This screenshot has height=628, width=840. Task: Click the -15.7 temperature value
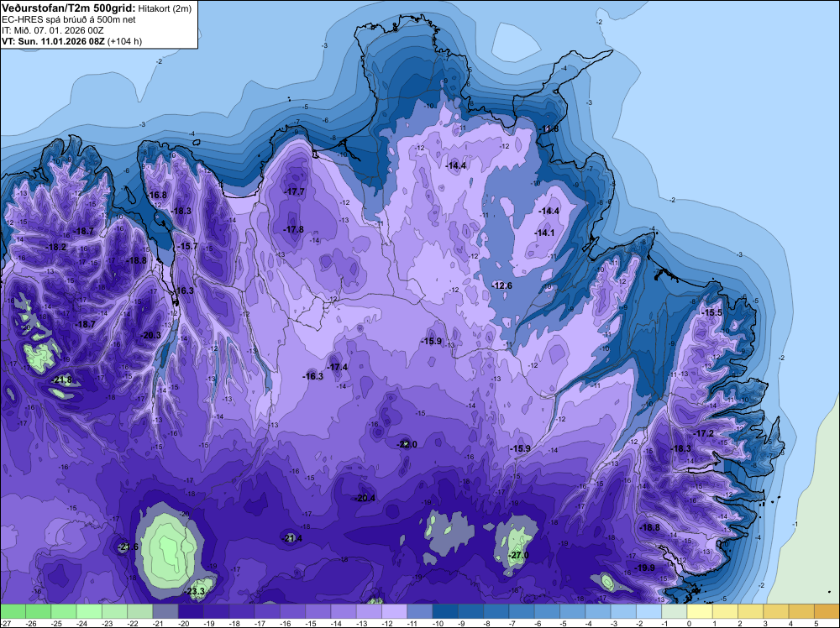(187, 246)
